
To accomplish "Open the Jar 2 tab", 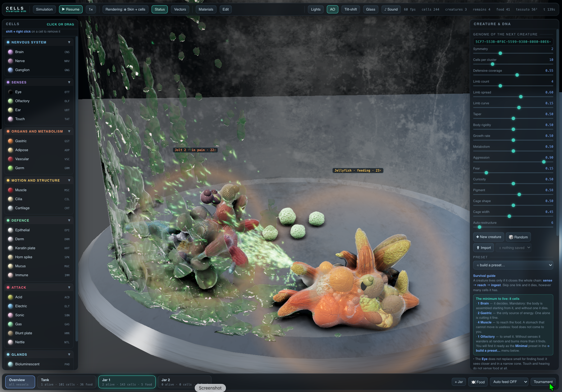I will [x=185, y=382].
